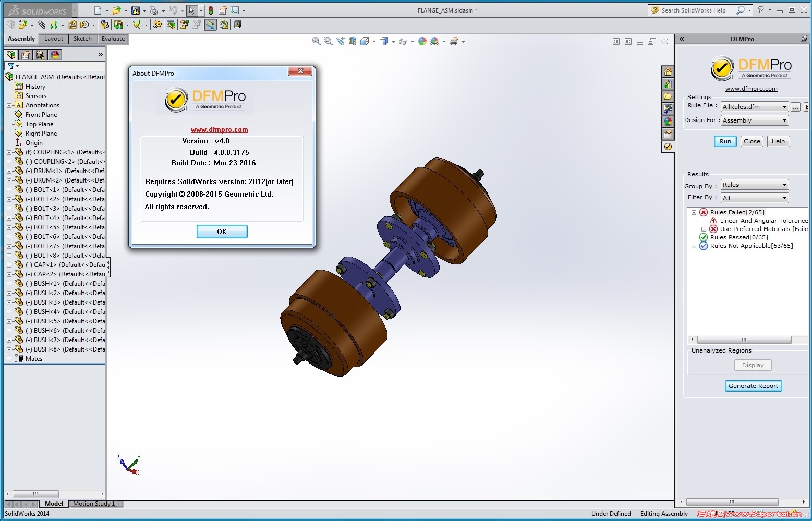The height and width of the screenshot is (521, 812).
Task: Click the pushpin icon on DFMPro pane
Action: (804, 39)
